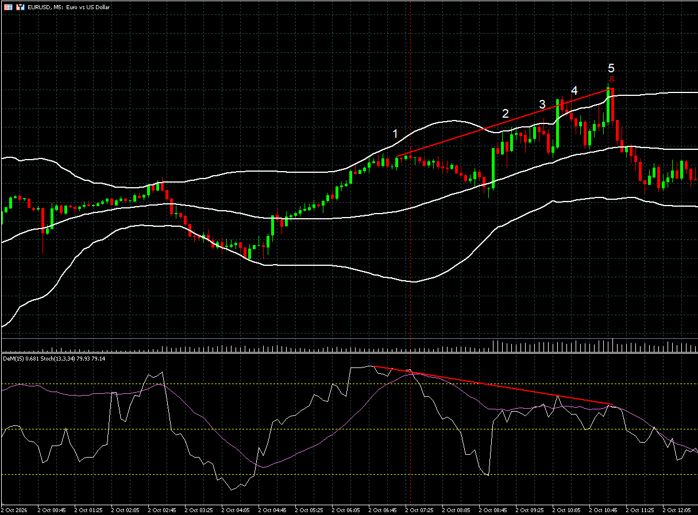Image resolution: width=698 pixels, height=515 pixels.
Task: Click the '2 Oct 04:05' time label
Action: (235, 510)
